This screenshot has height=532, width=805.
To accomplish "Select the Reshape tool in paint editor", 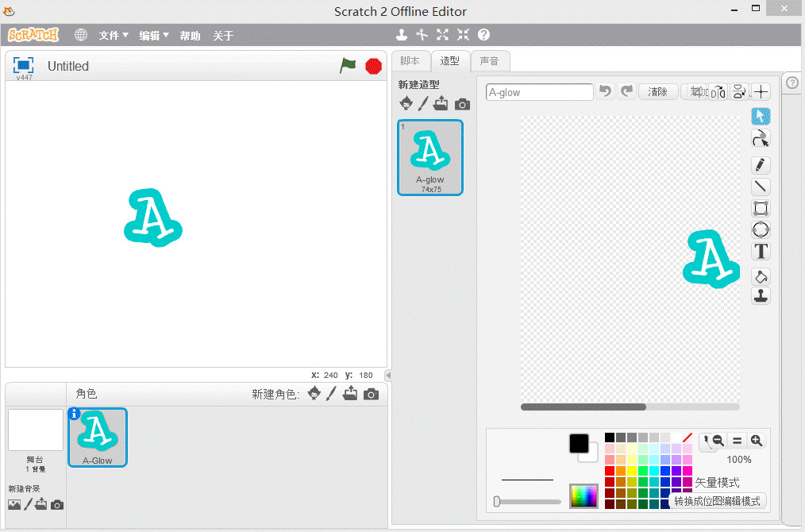I will click(x=761, y=140).
